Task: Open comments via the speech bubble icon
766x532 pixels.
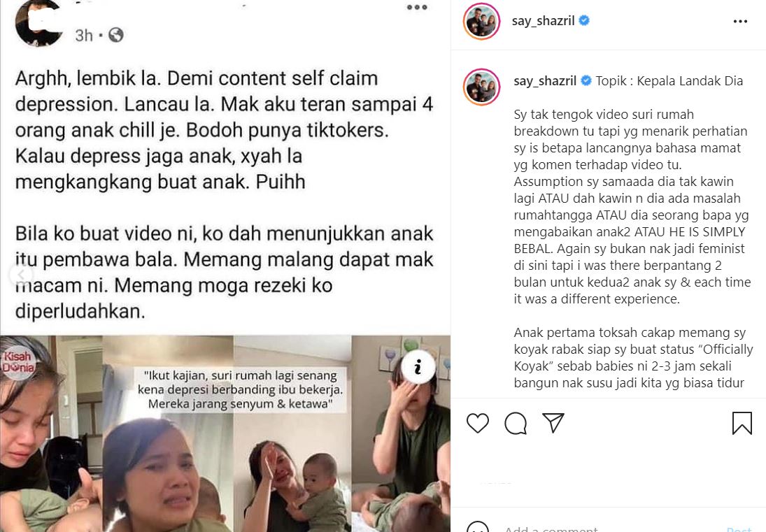Action: pyautogui.click(x=516, y=423)
